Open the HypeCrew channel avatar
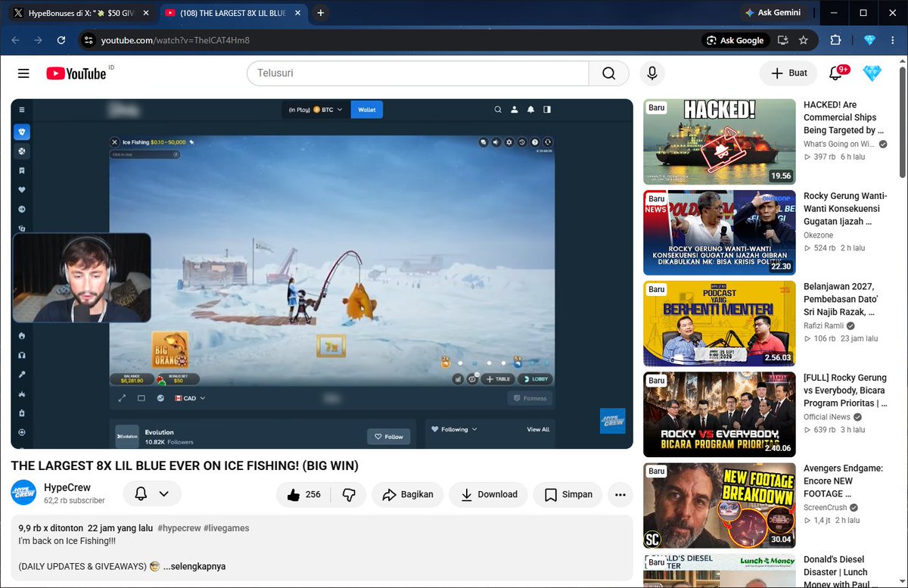The image size is (908, 588). tap(23, 493)
